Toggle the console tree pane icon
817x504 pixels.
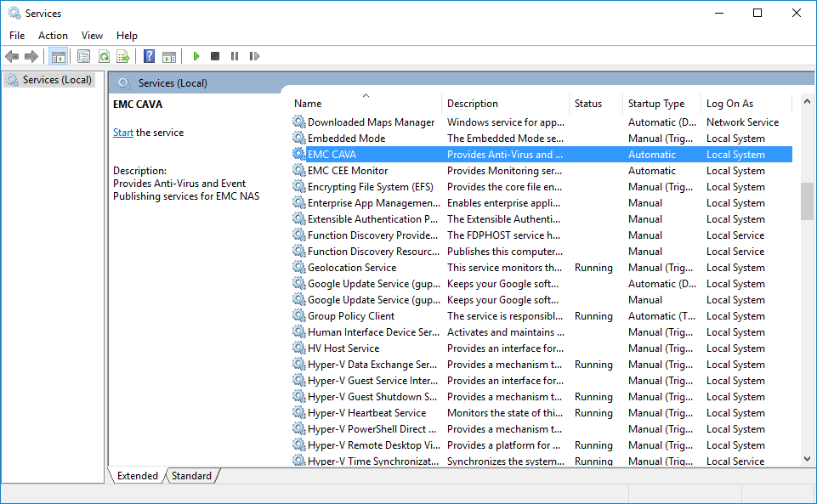pyautogui.click(x=59, y=56)
